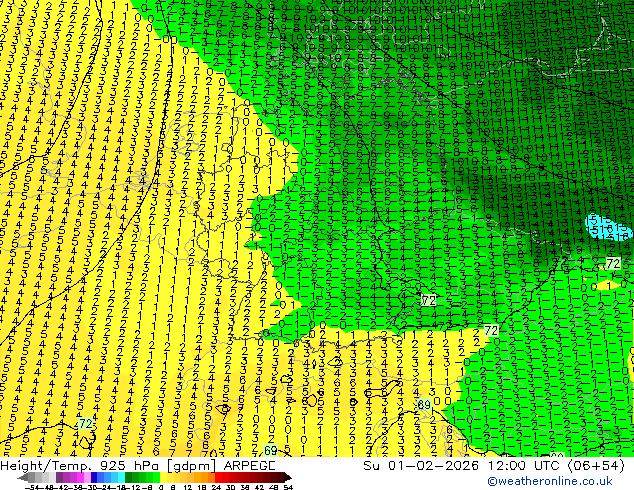Viewport: 634px width, 490px height.
Task: Click the '24' value under the color scale
Action: click(216, 487)
